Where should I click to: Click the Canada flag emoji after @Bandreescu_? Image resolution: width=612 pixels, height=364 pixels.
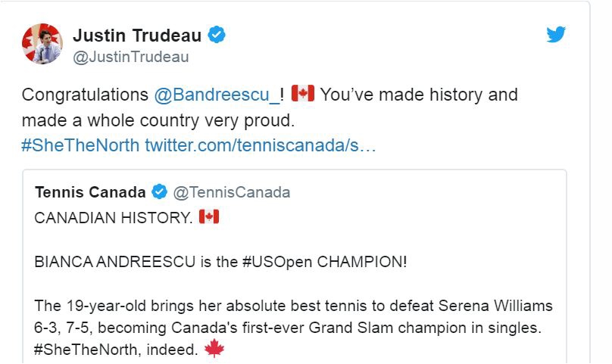pos(302,94)
